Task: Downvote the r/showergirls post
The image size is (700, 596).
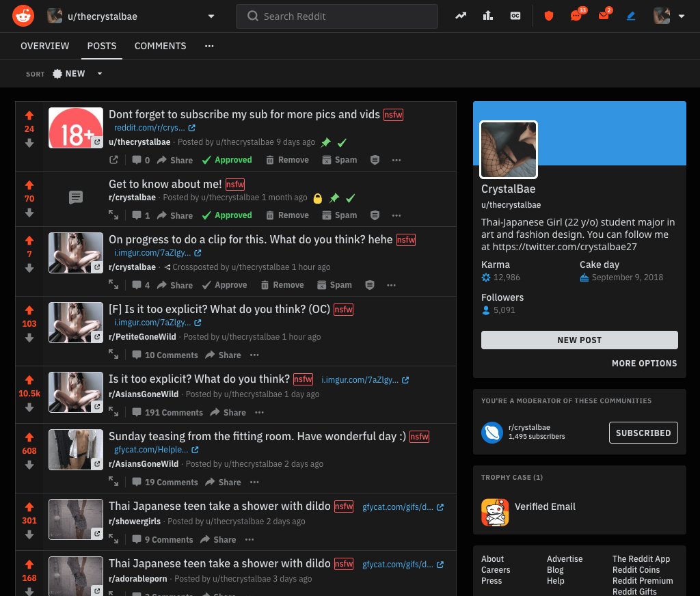Action: (29, 534)
